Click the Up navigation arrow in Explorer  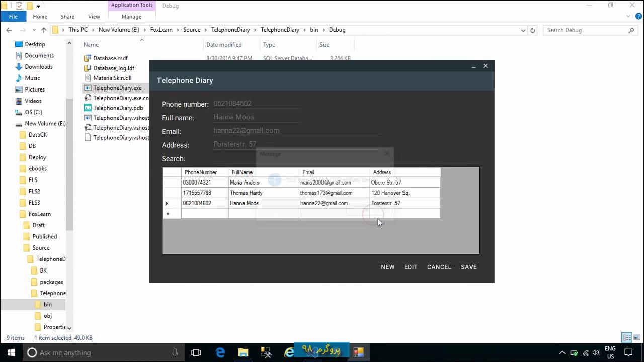coord(43,30)
